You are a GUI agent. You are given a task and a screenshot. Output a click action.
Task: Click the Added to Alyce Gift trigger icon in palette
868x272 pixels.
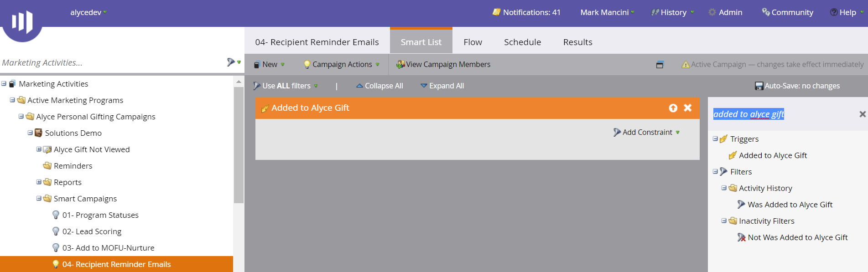tap(733, 155)
